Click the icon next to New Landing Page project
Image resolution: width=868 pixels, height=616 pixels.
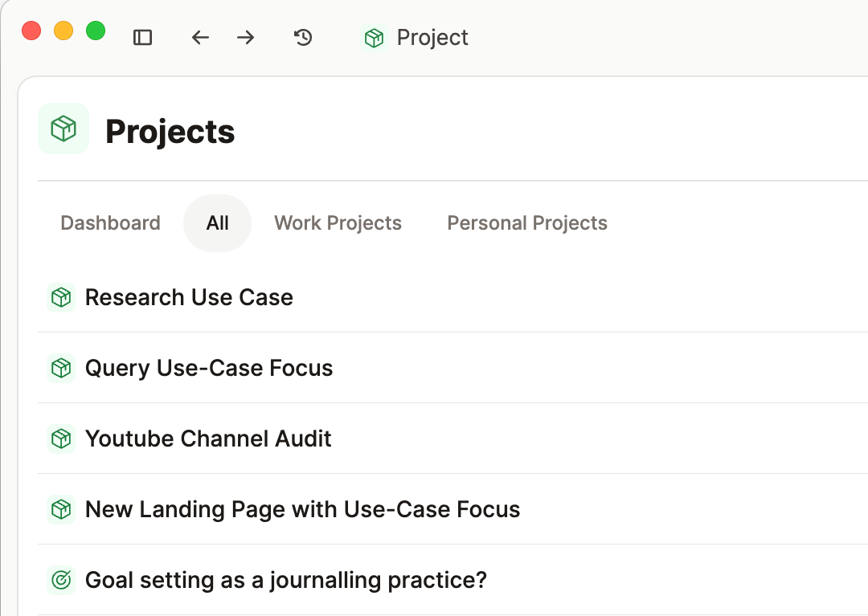[x=61, y=509]
